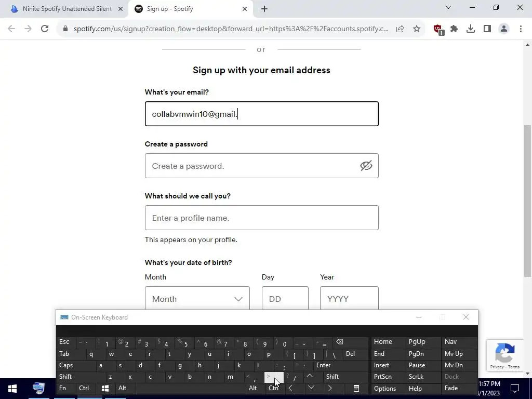Close the Sign up - Spotify tab

point(245,9)
